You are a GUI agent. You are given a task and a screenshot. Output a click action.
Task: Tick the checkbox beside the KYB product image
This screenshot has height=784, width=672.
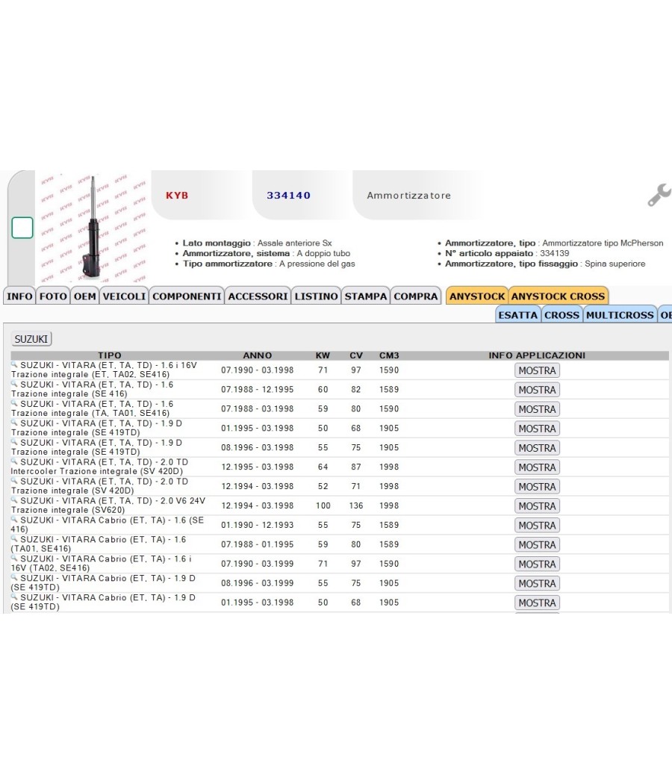click(22, 228)
